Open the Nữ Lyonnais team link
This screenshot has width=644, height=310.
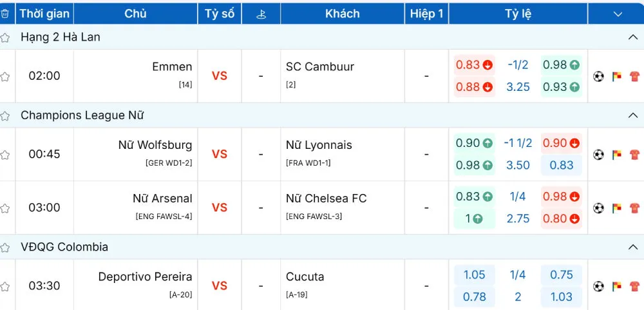pos(319,145)
